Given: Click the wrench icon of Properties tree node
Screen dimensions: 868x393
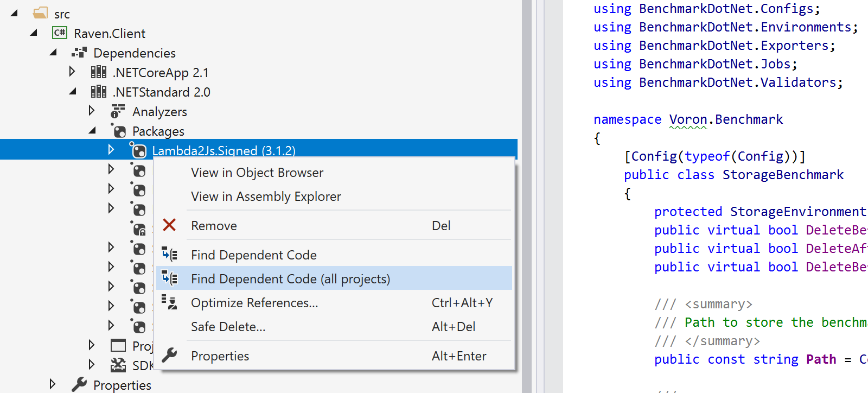Looking at the screenshot, I should click(79, 384).
